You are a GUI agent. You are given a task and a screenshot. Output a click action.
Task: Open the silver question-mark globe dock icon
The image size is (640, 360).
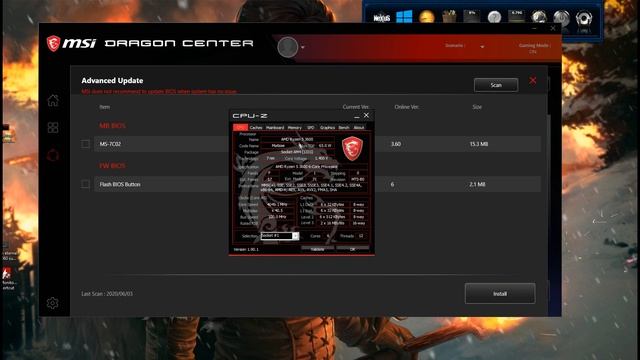point(494,18)
